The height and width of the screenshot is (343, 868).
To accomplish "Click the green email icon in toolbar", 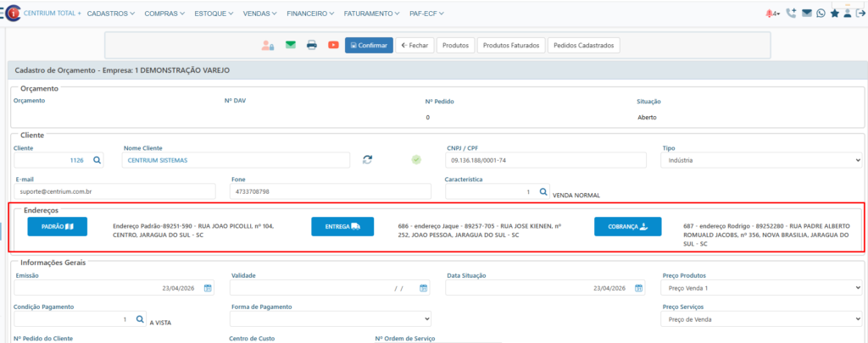I will point(291,45).
